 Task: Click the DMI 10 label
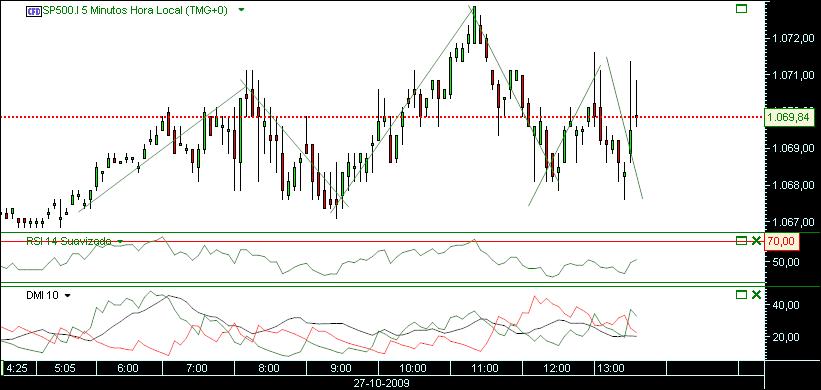coord(43,295)
